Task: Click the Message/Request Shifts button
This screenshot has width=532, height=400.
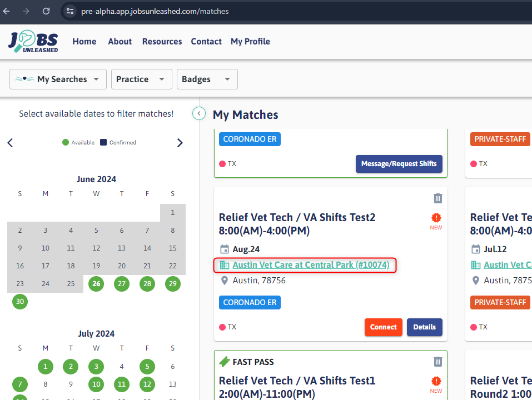Action: pos(399,164)
